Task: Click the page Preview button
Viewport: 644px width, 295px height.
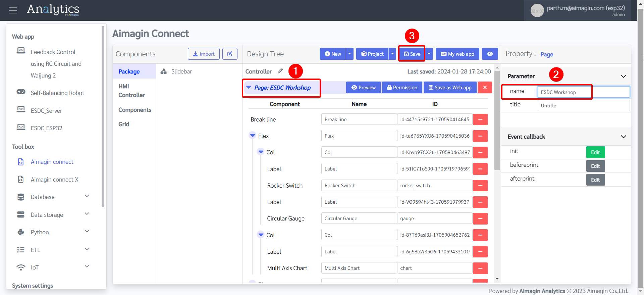Action: pos(363,88)
